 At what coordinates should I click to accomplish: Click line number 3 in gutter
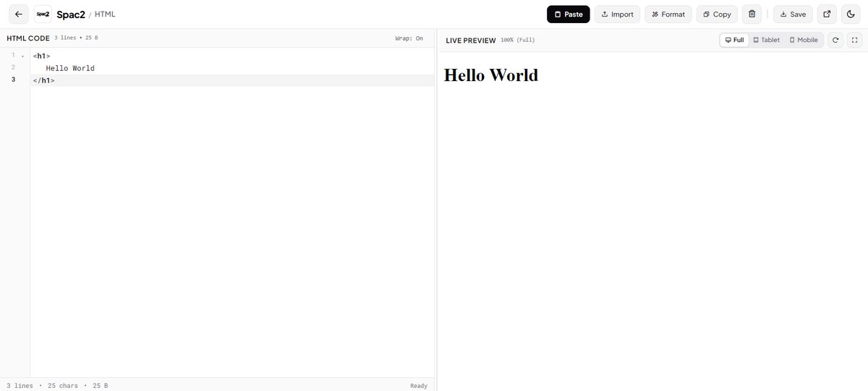coord(12,80)
